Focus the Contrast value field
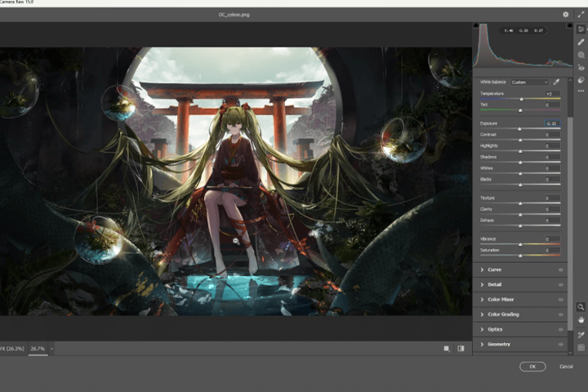This screenshot has width=588, height=392. (x=552, y=134)
